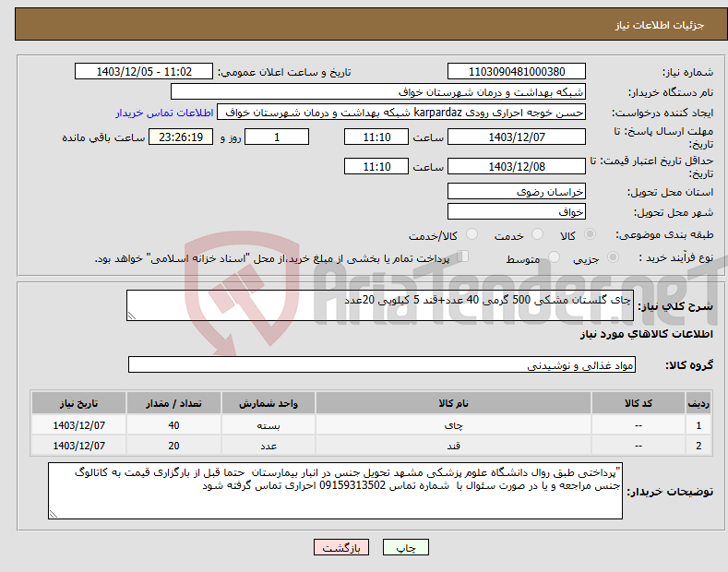Viewport: 728px width, 572px height.
Task: Click the اطلاعات کالاهای مورد نیاز heading
Action: coord(646,334)
